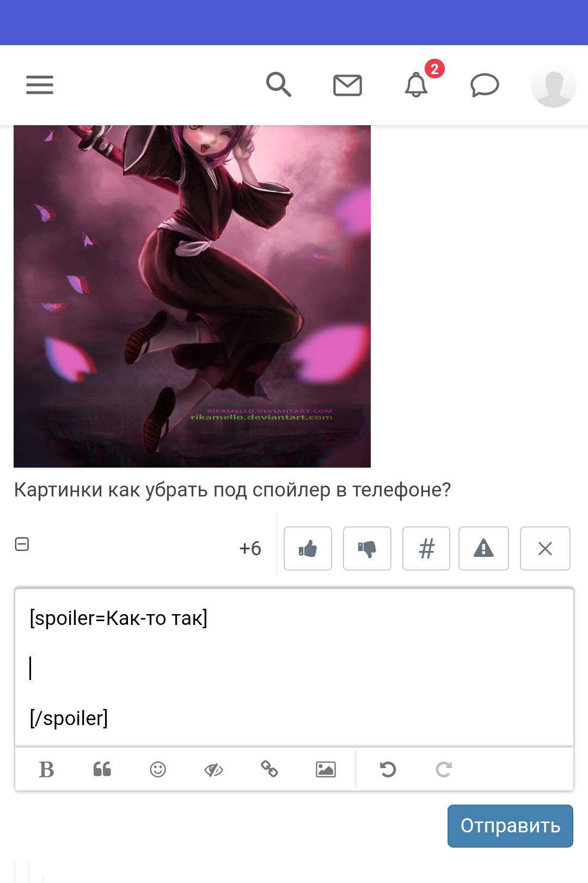Insert a hyperlink using chain icon
588x883 pixels.
coord(269,769)
